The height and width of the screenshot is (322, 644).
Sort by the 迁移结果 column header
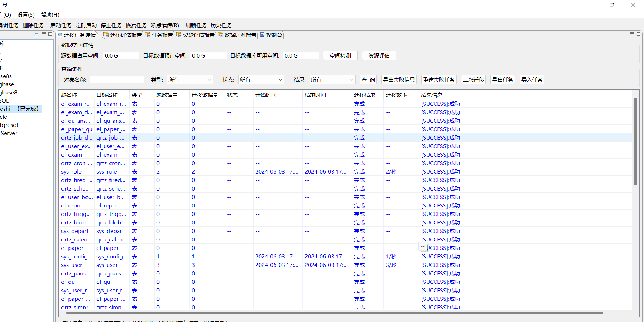pos(368,95)
